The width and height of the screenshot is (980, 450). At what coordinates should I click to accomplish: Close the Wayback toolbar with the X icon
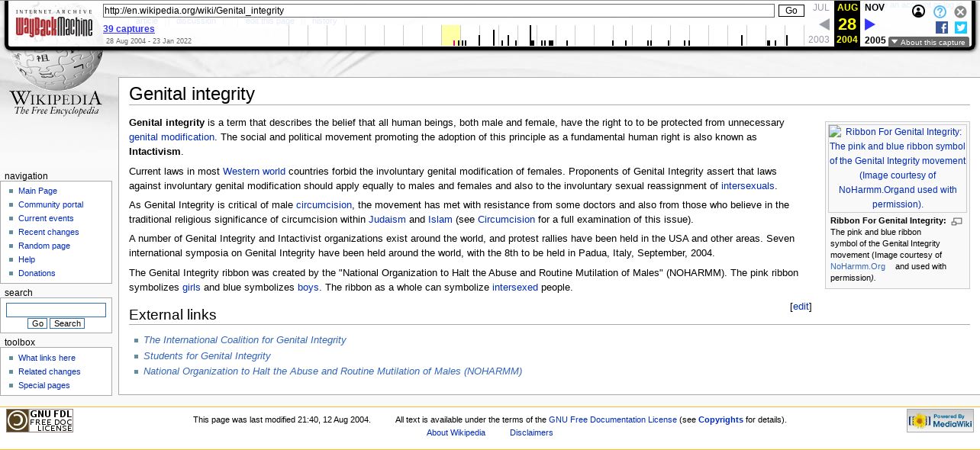tap(960, 11)
